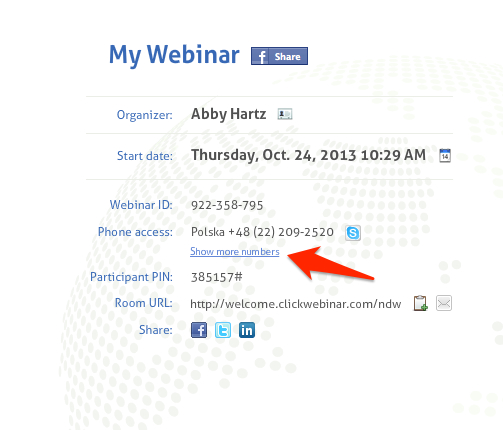
Task: Share the webinar on LinkedIn
Action: pos(247,330)
